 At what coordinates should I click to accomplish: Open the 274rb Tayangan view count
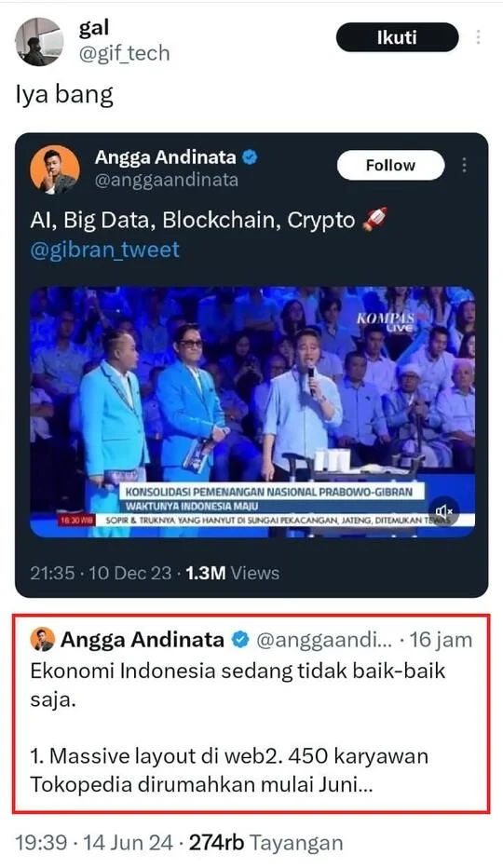point(265,843)
